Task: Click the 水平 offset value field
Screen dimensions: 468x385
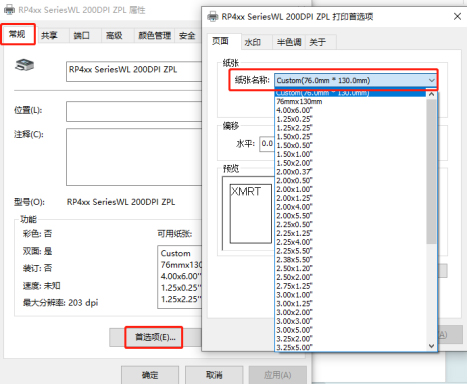Action: pos(267,144)
